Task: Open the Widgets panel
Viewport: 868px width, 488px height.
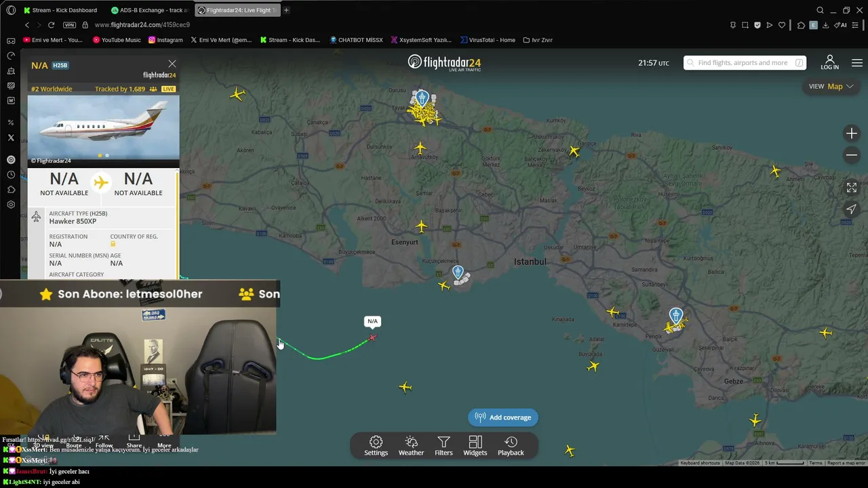Action: [475, 446]
